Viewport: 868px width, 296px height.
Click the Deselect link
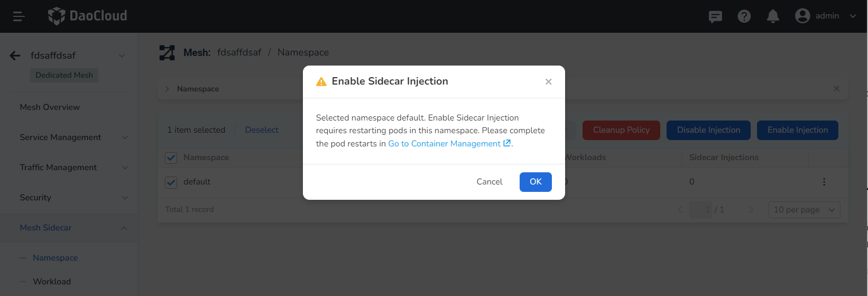[262, 130]
